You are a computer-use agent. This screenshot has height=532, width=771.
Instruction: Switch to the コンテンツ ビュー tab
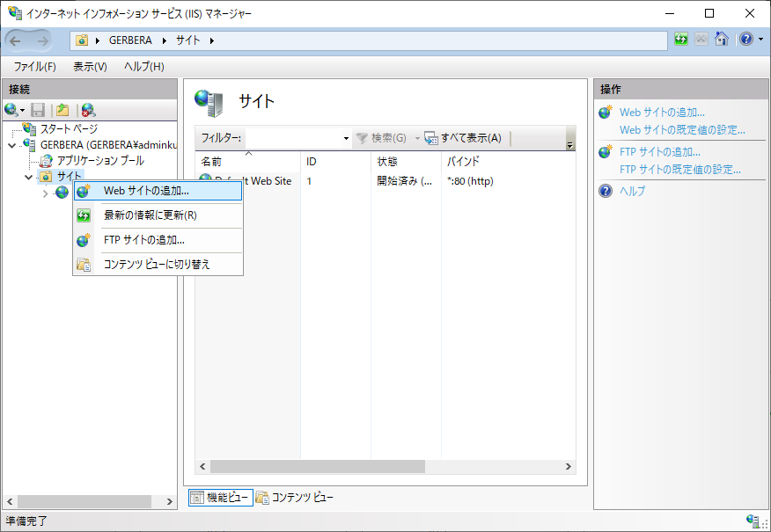[294, 498]
